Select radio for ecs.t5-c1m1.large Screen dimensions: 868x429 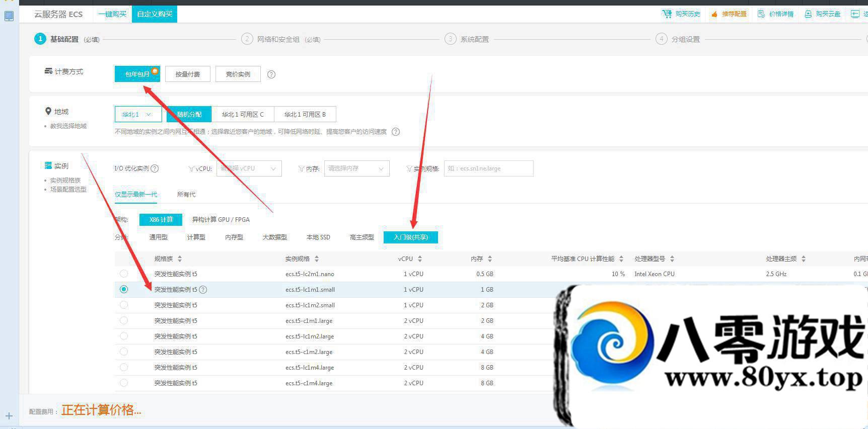124,321
